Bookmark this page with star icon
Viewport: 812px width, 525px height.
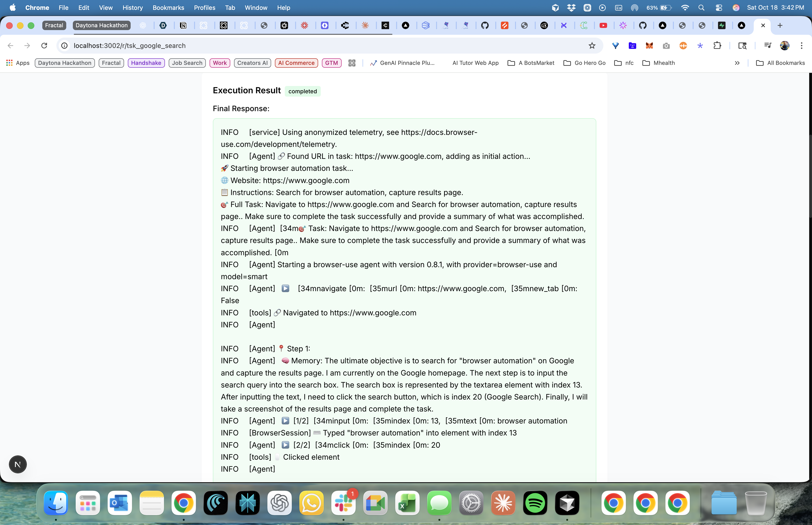592,46
